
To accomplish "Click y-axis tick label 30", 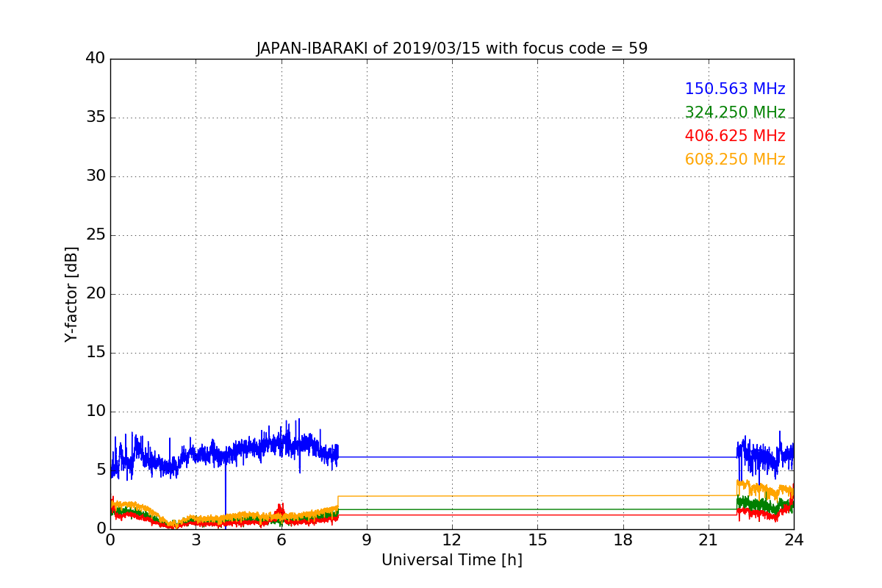I will [x=96, y=176].
